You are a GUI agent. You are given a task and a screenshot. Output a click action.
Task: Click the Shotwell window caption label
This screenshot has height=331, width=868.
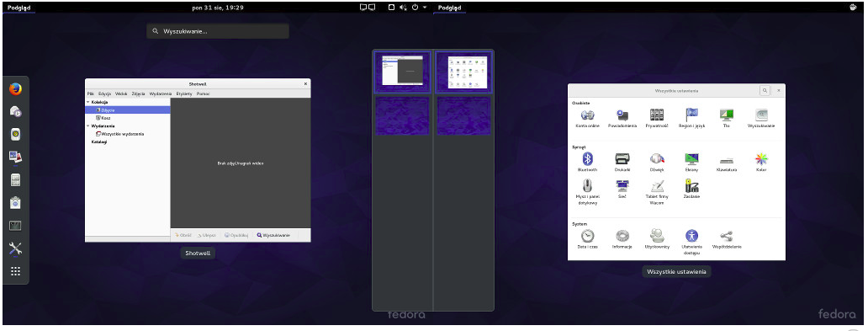point(198,253)
